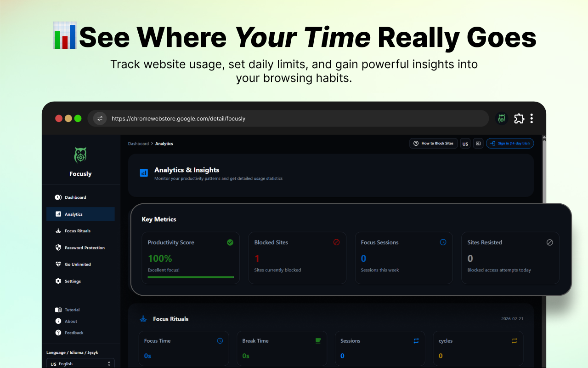
Task: Click the Focusly owl extension icon in toolbar
Action: [x=502, y=119]
